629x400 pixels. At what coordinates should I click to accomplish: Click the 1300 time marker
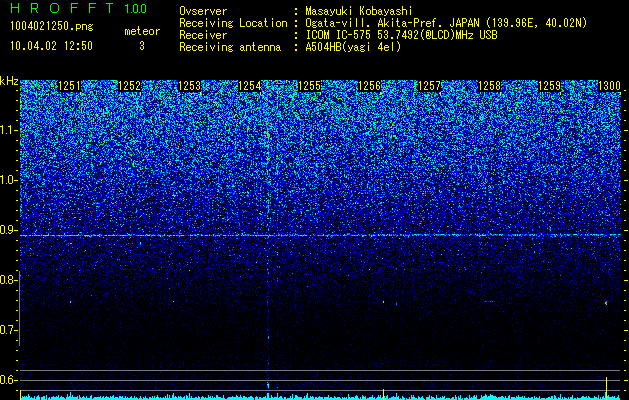[609, 86]
